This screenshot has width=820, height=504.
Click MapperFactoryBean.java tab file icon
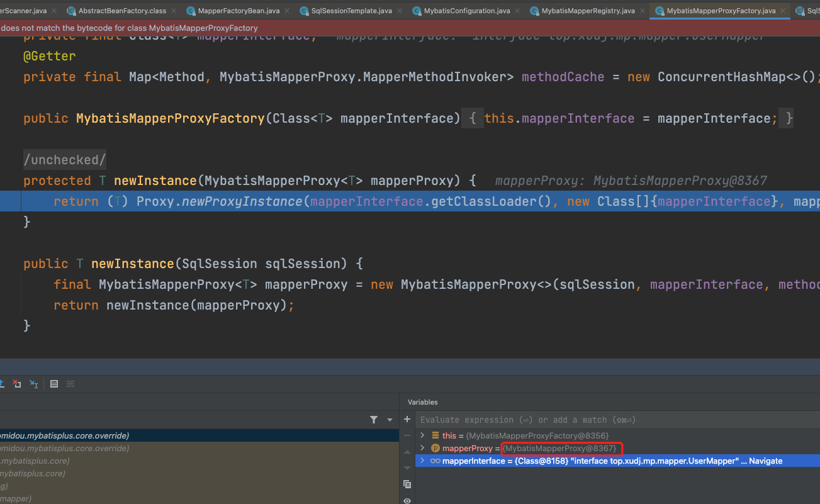[190, 11]
